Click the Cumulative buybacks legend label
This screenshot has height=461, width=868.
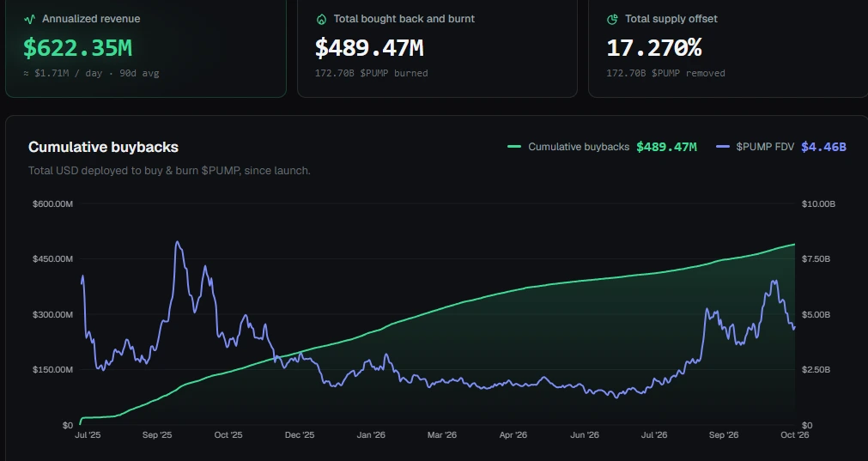(x=579, y=147)
